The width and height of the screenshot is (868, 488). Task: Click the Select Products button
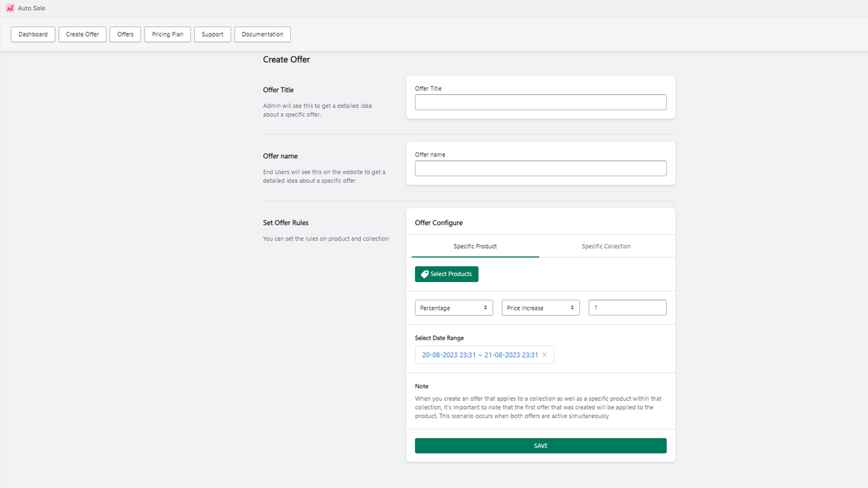tap(447, 274)
